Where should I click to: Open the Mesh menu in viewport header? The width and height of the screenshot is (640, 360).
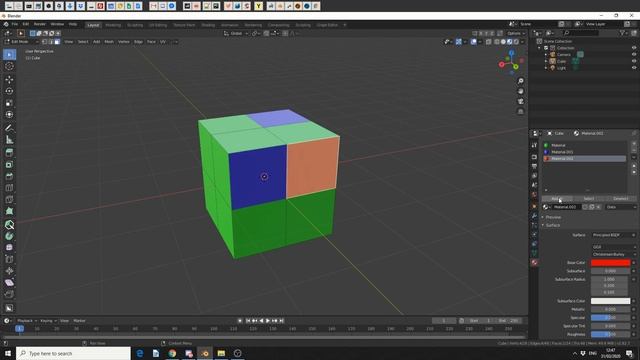109,42
